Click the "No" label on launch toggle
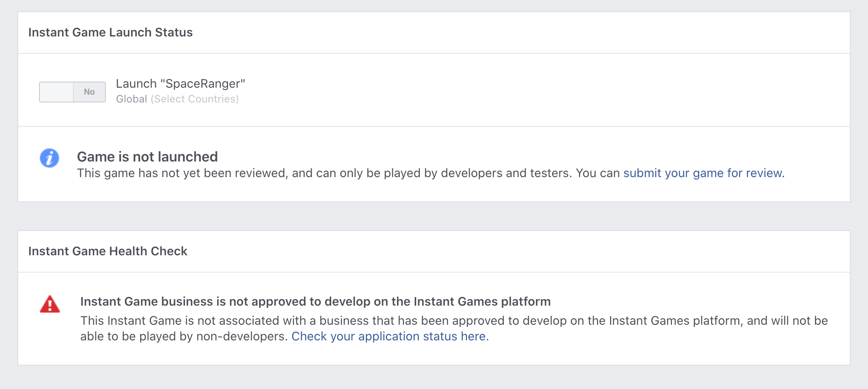 point(89,92)
